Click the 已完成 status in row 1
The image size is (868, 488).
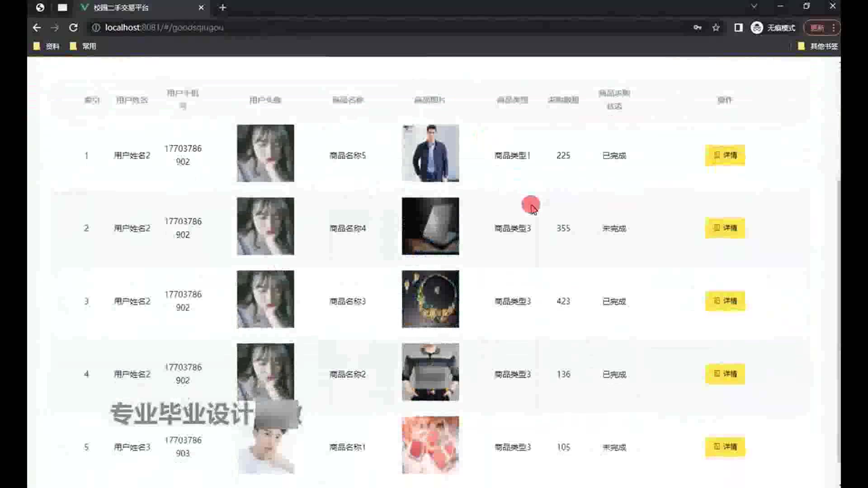pos(614,155)
